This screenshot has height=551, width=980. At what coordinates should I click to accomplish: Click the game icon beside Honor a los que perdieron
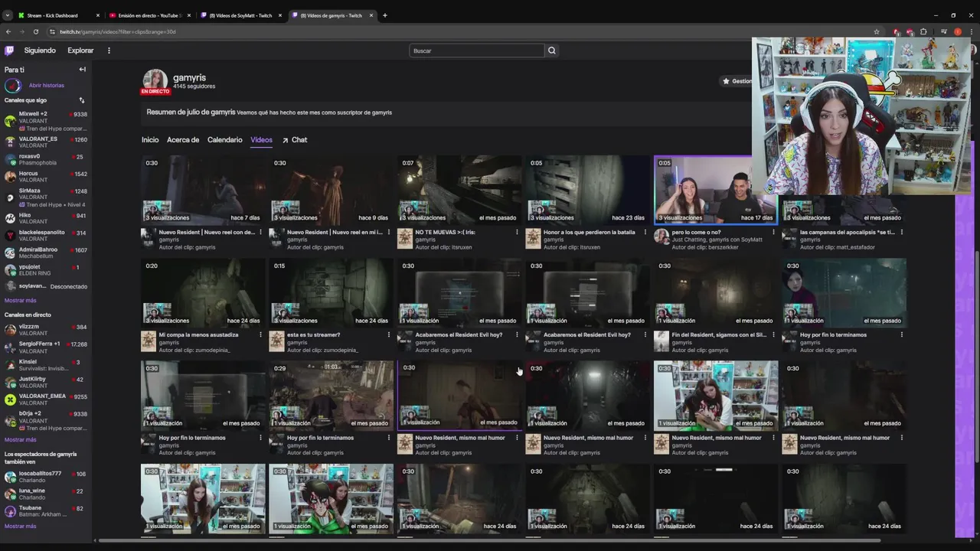pyautogui.click(x=533, y=238)
